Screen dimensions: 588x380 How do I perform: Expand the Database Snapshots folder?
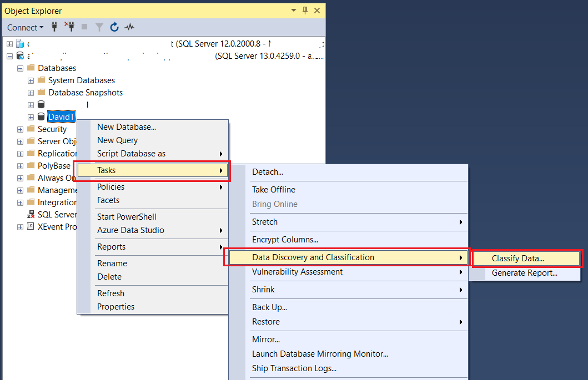[31, 93]
